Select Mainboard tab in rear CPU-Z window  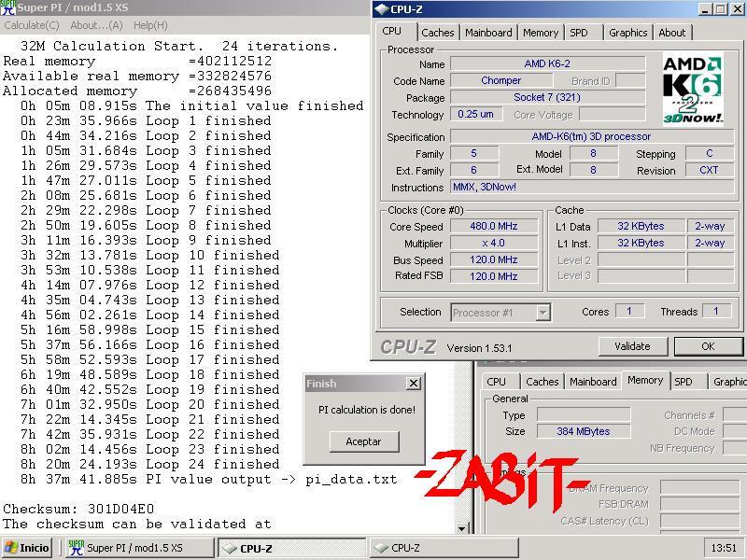593,382
